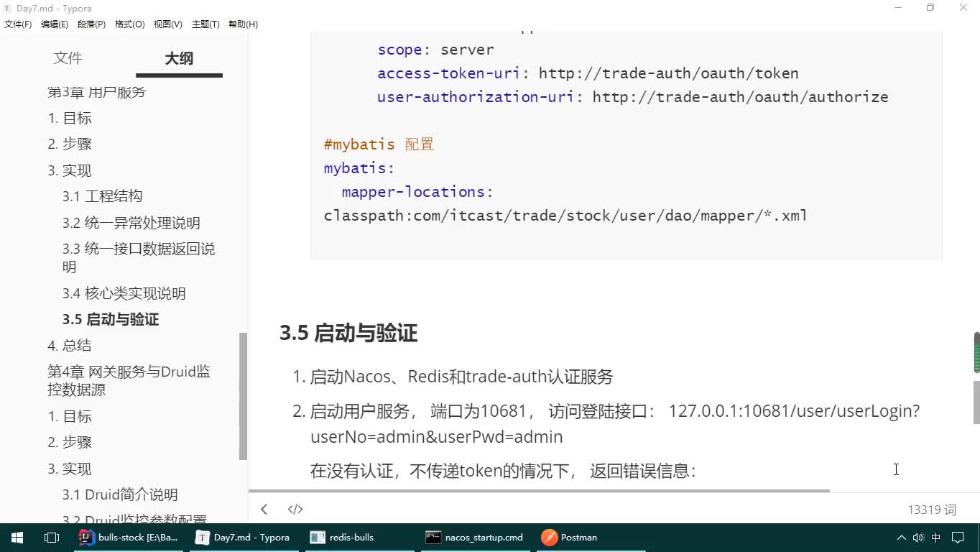Open the 格式(O) menu
This screenshot has height=552, width=980.
(129, 24)
